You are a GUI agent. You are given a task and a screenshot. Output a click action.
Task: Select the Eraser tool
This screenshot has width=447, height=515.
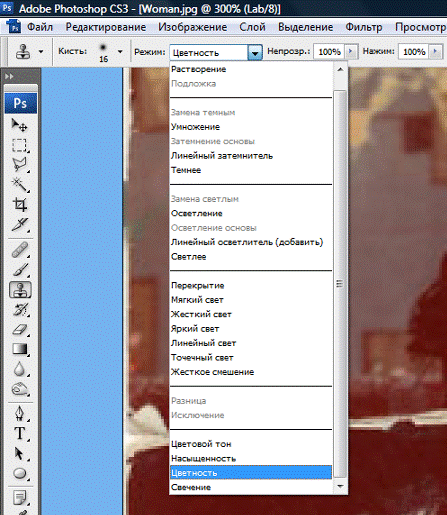(x=20, y=329)
